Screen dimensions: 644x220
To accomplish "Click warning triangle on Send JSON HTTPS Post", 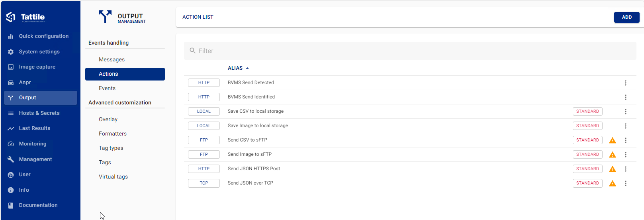I will click(613, 169).
